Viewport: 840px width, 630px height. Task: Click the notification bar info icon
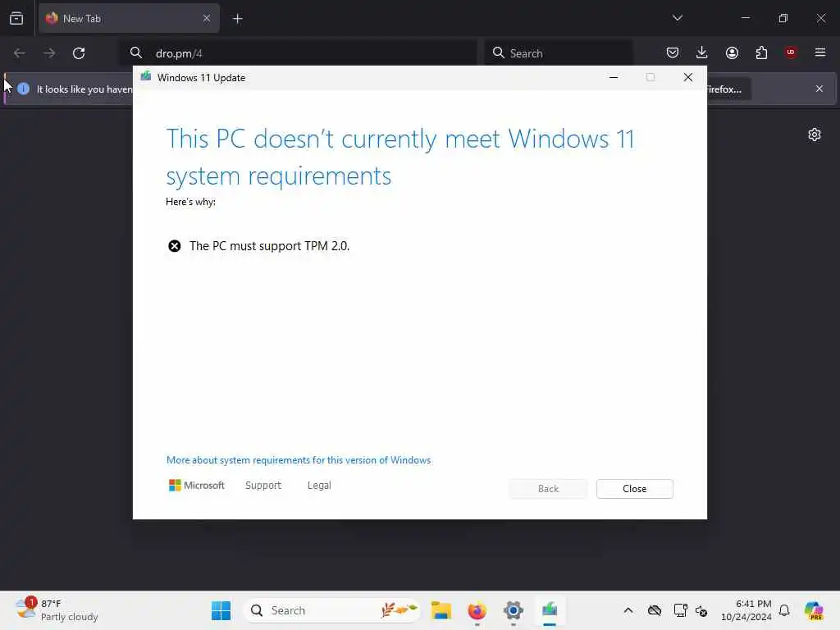24,89
